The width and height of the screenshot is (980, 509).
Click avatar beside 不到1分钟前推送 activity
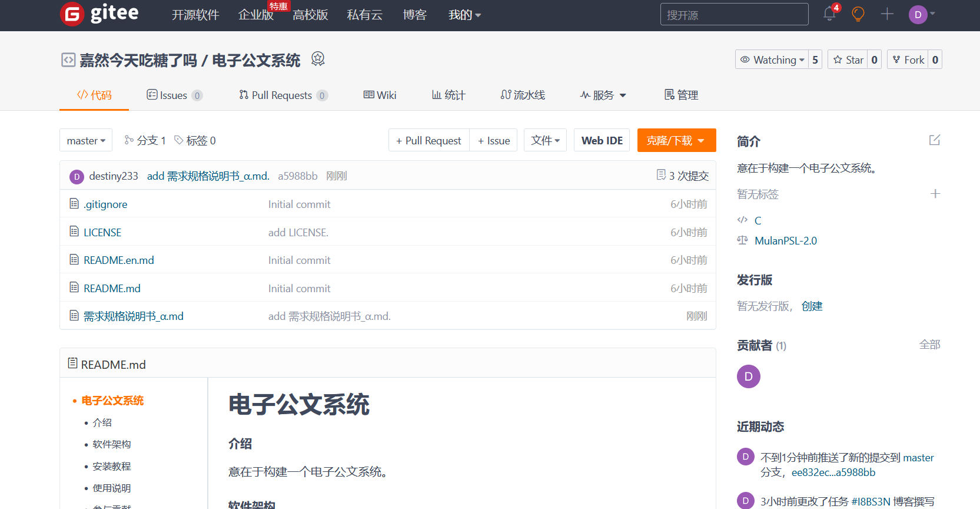(746, 457)
